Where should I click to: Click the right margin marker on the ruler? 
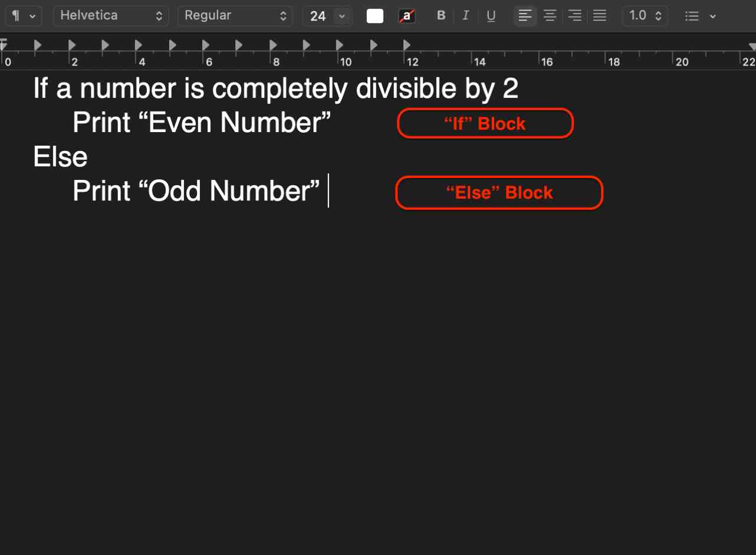[x=752, y=45]
